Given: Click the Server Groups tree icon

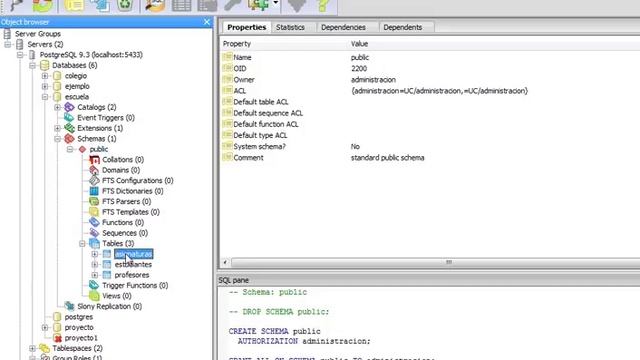Looking at the screenshot, I should pyautogui.click(x=7, y=33).
